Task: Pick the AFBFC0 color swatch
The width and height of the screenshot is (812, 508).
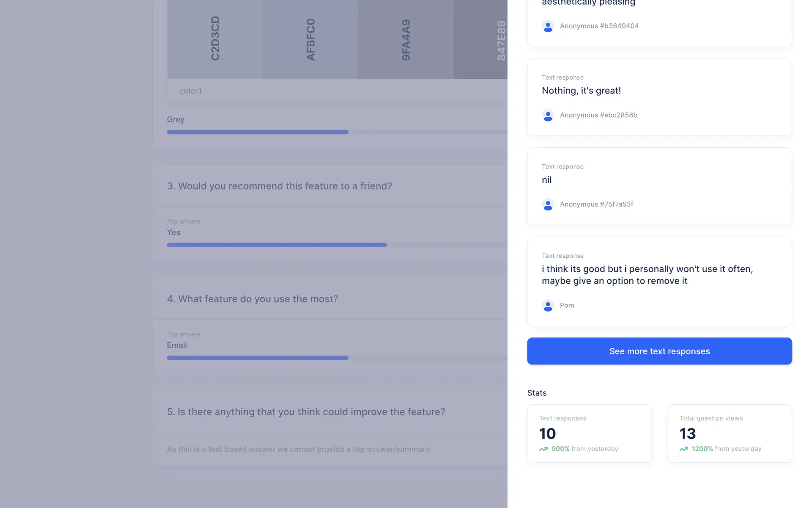Action: point(310,39)
